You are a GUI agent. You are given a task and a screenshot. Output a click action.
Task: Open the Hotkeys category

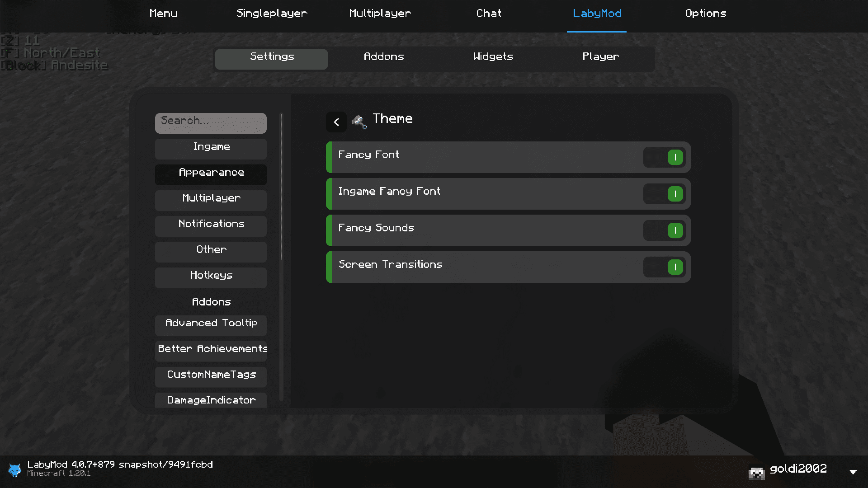[x=211, y=277]
